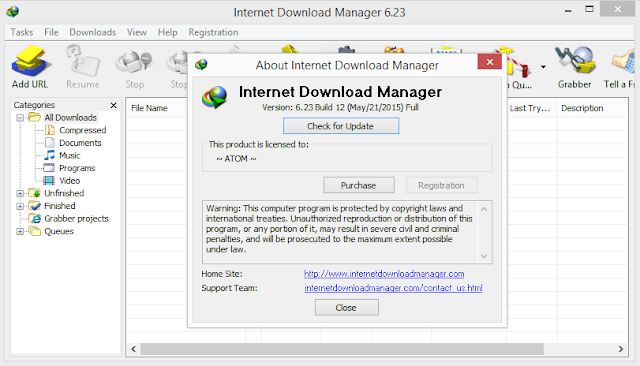Select the Music category
640x366 pixels.
pos(69,155)
